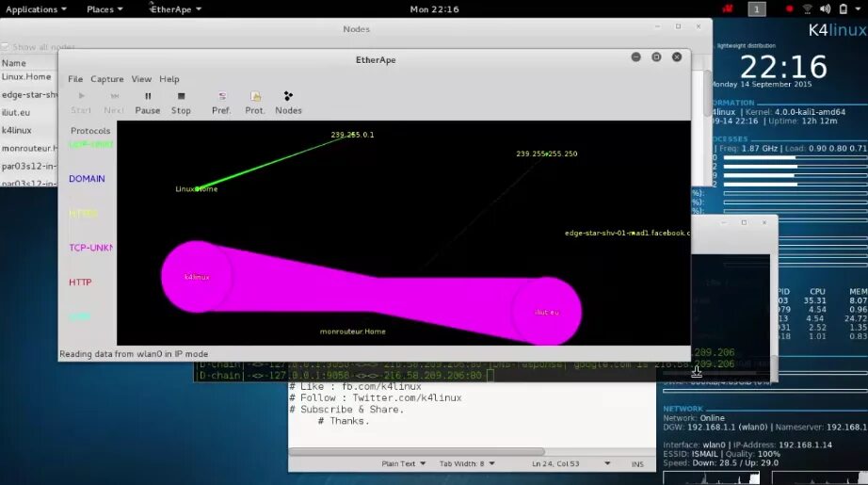Viewport: 868px width, 485px height.
Task: Open Plain Text language dropdown in text editor
Action: [x=404, y=464]
